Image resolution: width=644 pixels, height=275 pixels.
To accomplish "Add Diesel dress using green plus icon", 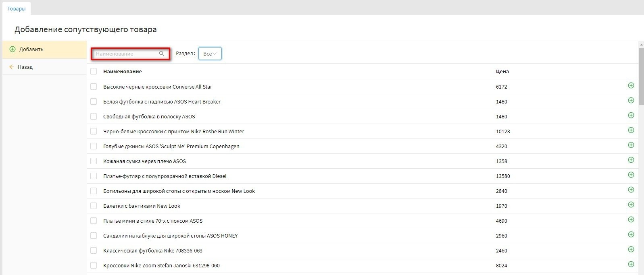I will point(631,175).
